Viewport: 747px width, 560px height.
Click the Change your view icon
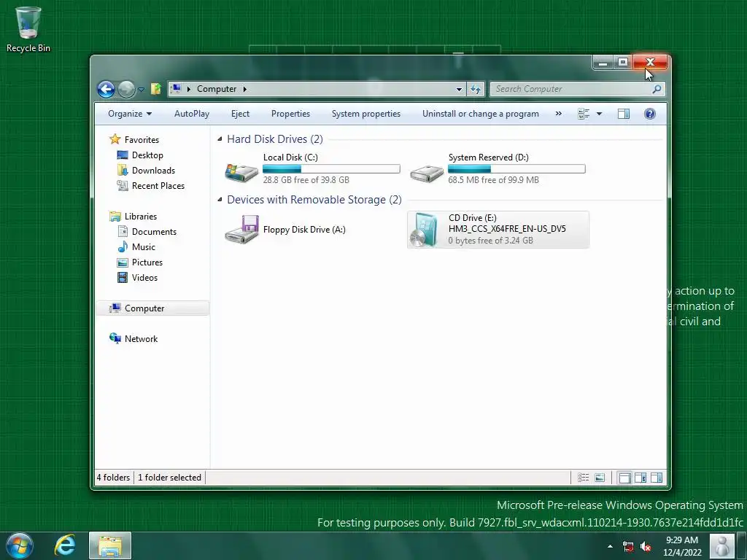pos(584,114)
